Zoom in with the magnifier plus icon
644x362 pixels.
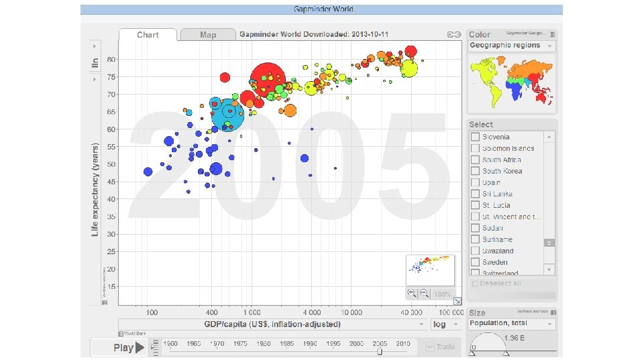[x=411, y=293]
